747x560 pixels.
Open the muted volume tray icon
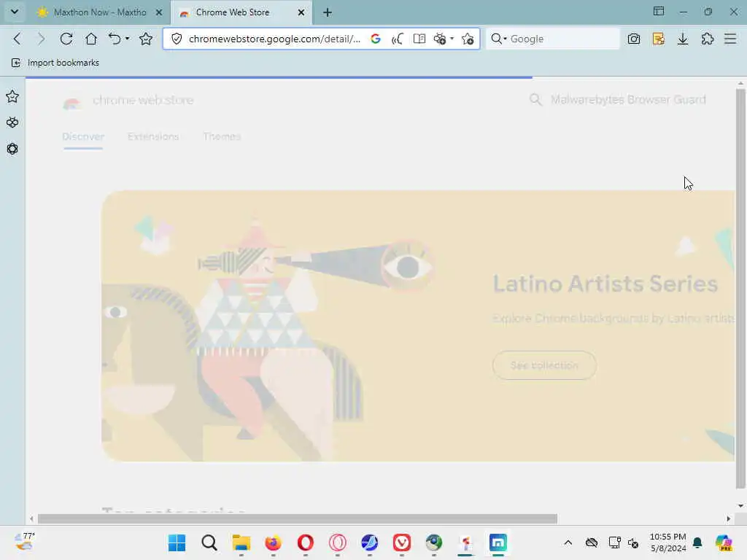(x=632, y=542)
